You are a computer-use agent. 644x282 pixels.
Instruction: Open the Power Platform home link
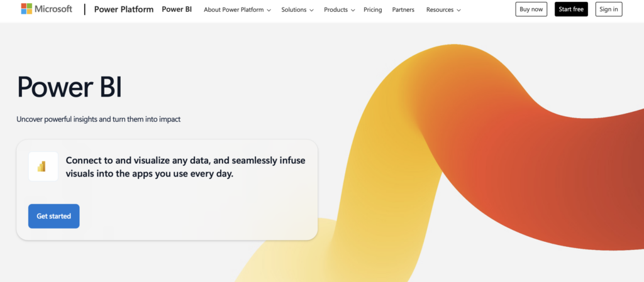click(123, 9)
